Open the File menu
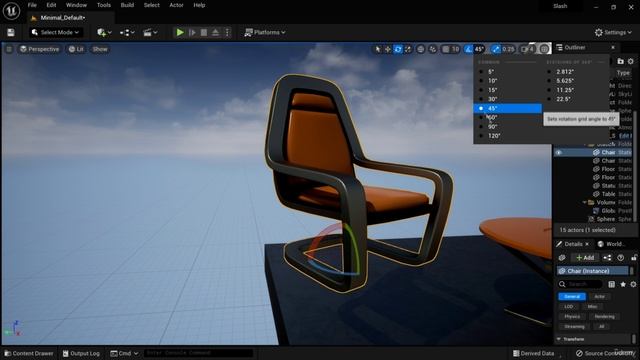Image resolution: width=640 pixels, height=360 pixels. [x=32, y=5]
